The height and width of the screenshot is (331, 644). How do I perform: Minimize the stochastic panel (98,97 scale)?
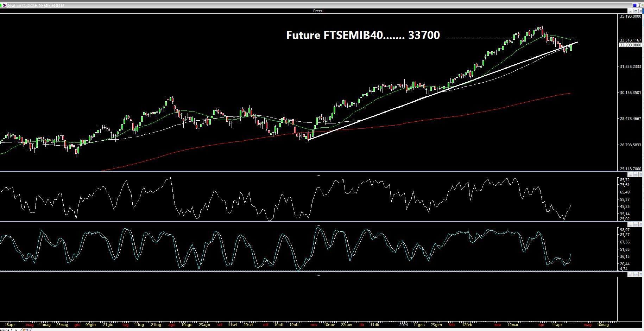pos(630,224)
